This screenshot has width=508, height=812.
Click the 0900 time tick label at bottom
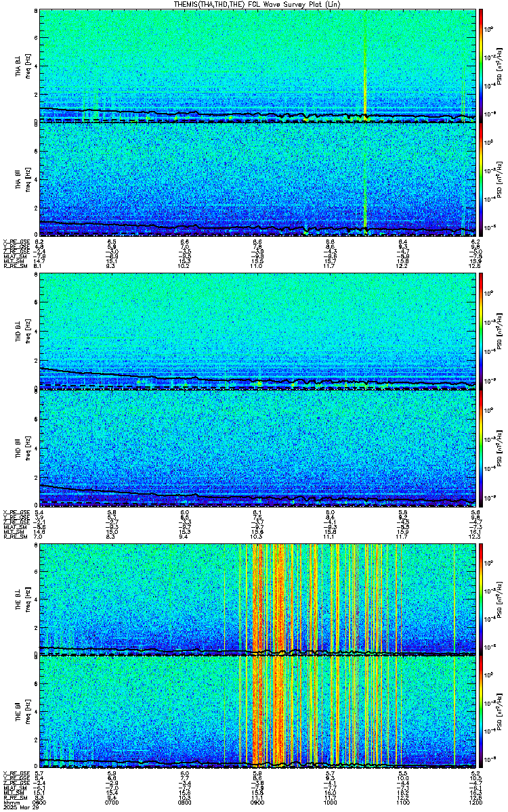257,803
